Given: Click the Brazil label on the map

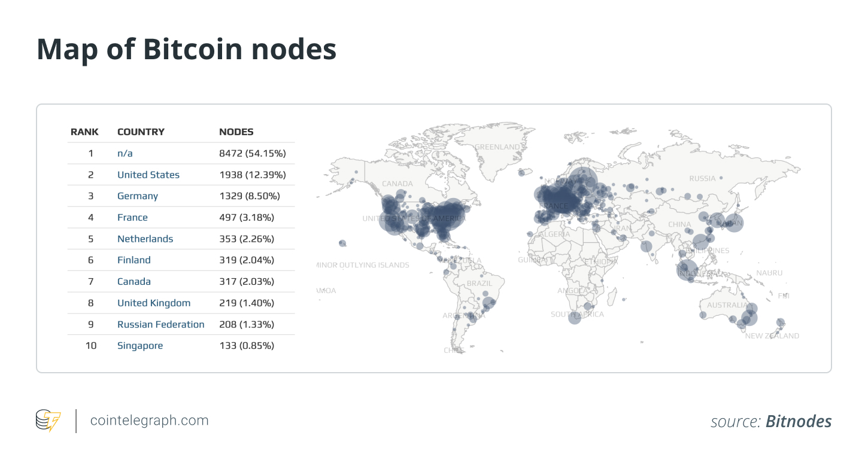Looking at the screenshot, I should pos(479,284).
